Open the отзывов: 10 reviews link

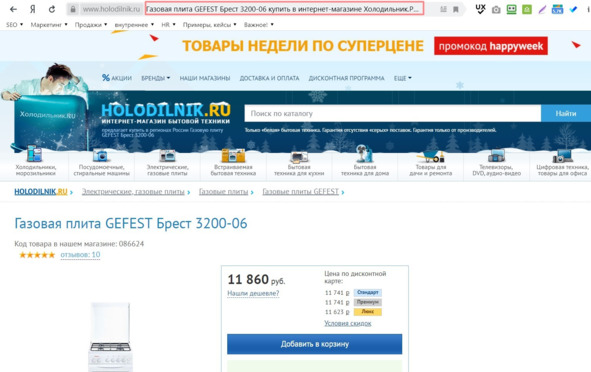click(x=80, y=255)
